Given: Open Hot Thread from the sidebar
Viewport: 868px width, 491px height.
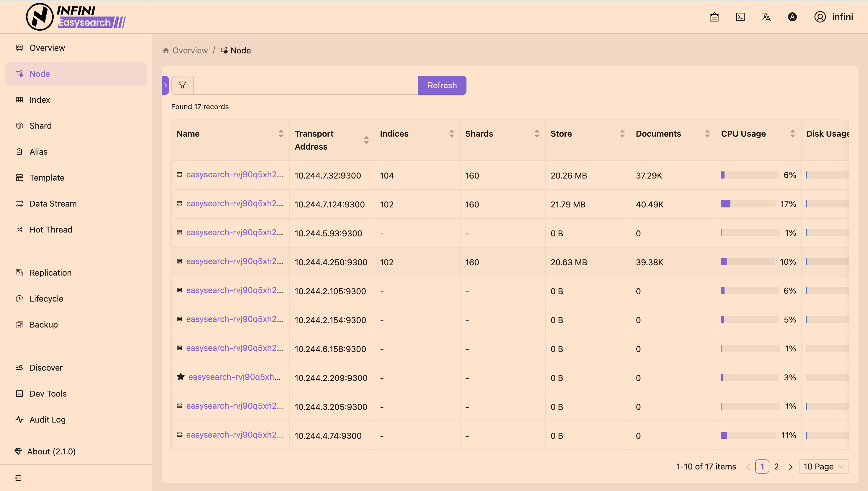Looking at the screenshot, I should [x=51, y=229].
